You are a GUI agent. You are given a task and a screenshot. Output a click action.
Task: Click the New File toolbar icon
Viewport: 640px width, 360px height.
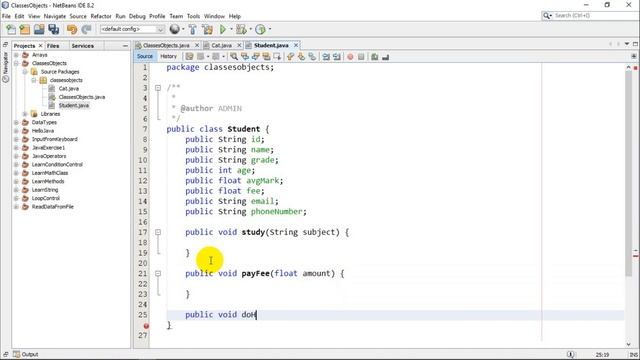coord(11,29)
